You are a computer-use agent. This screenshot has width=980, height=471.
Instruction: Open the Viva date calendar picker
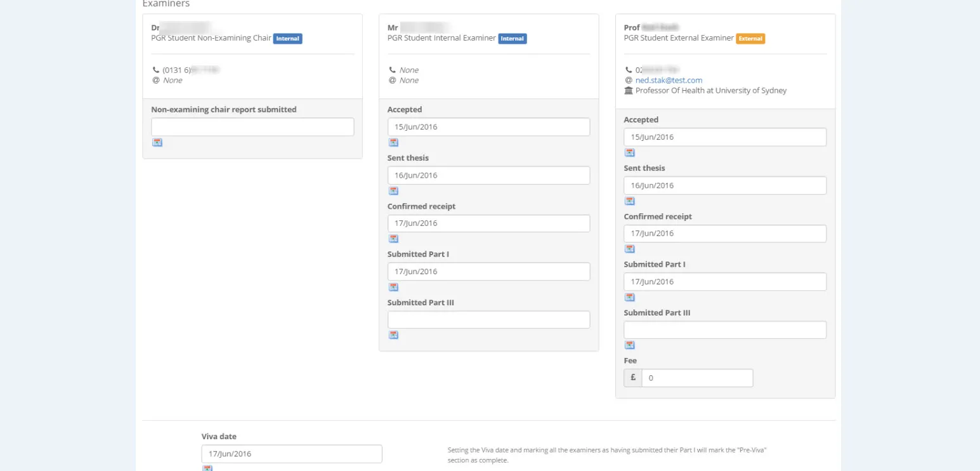(207, 468)
